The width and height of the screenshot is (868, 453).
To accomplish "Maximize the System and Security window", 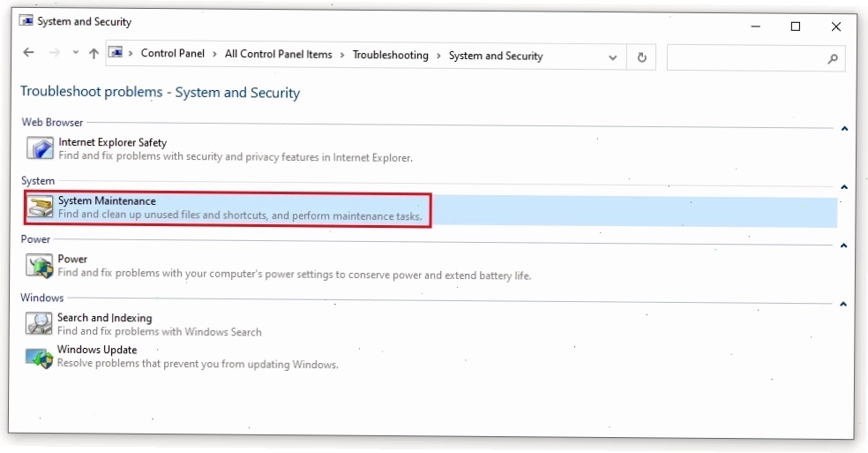I will click(796, 26).
